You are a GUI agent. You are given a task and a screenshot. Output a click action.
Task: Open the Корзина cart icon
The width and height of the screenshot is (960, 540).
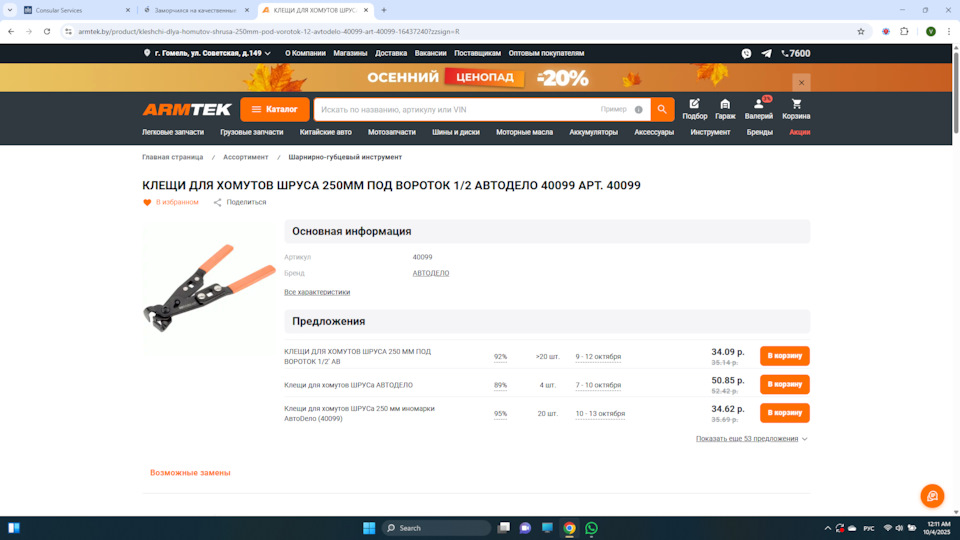tap(796, 104)
